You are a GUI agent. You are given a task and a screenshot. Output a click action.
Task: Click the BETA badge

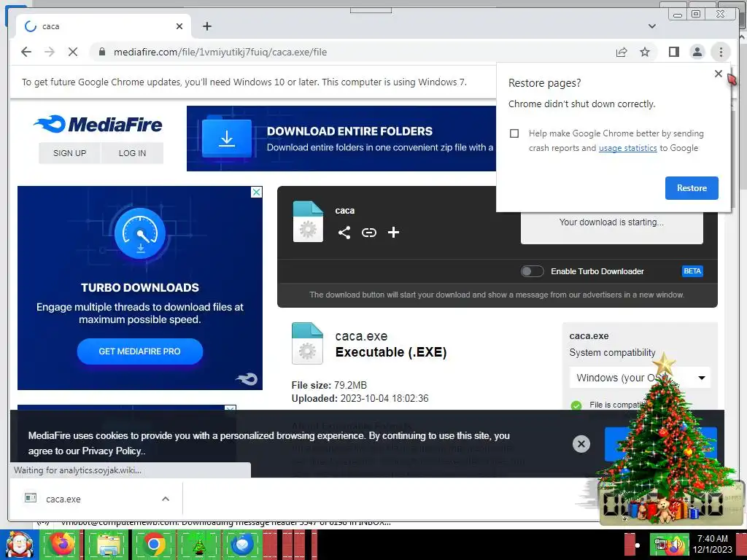(692, 271)
